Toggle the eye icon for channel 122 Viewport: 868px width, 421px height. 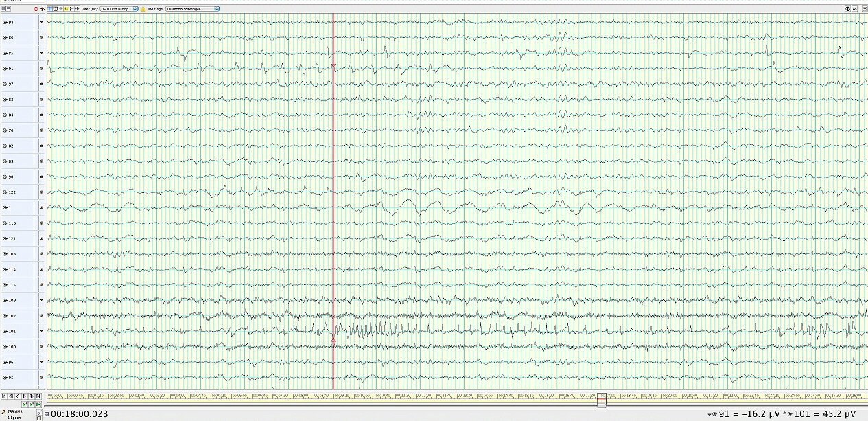point(5,192)
